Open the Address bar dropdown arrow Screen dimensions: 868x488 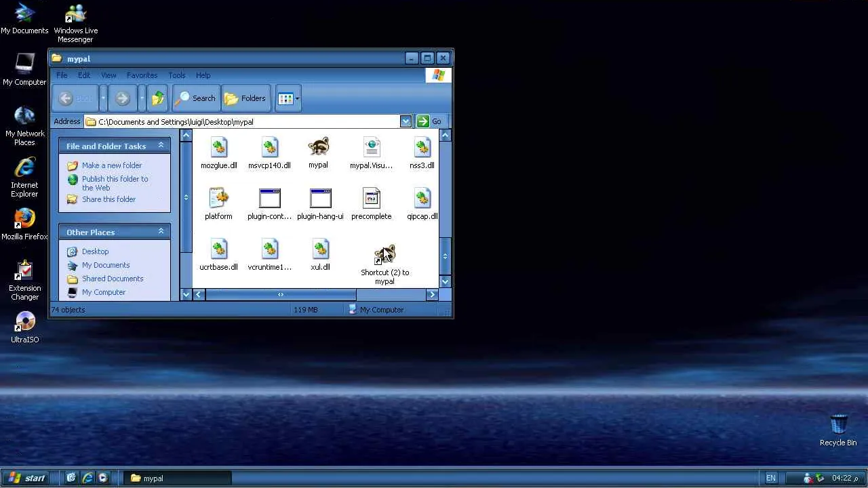pos(406,122)
